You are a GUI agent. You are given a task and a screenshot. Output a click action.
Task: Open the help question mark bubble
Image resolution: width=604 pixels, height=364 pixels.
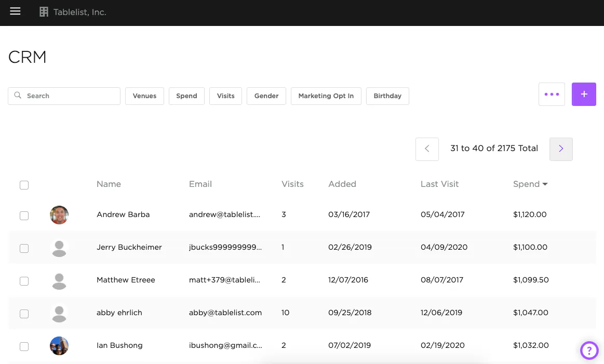[x=589, y=350]
